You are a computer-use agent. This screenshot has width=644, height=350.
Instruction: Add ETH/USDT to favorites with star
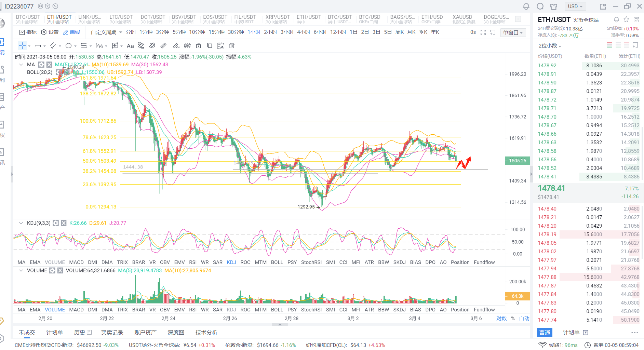point(626,19)
